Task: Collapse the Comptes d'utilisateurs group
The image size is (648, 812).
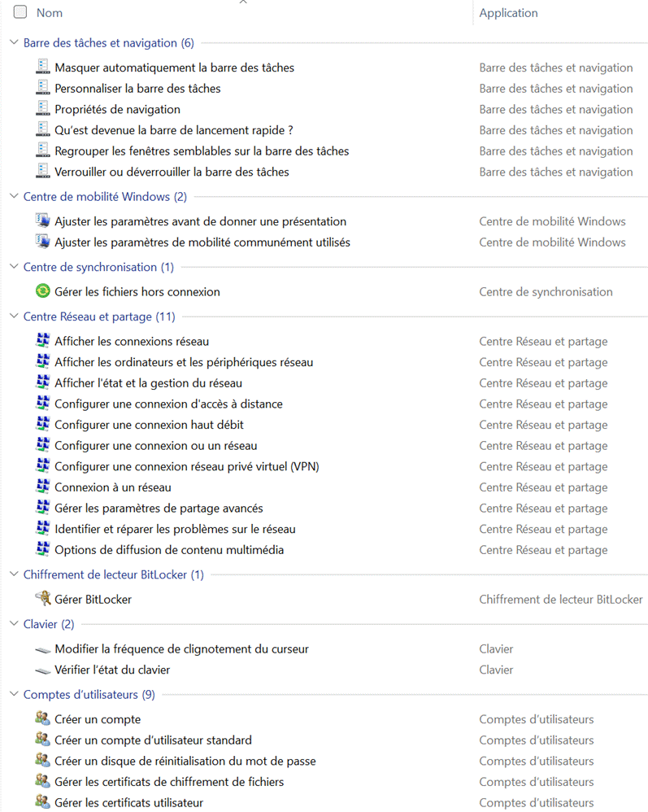Action: 15,695
